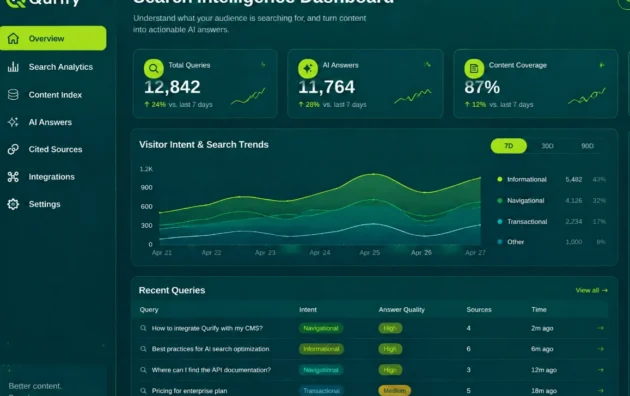The width and height of the screenshot is (630, 396).
Task: Click the Medium quality badge
Action: coord(395,391)
